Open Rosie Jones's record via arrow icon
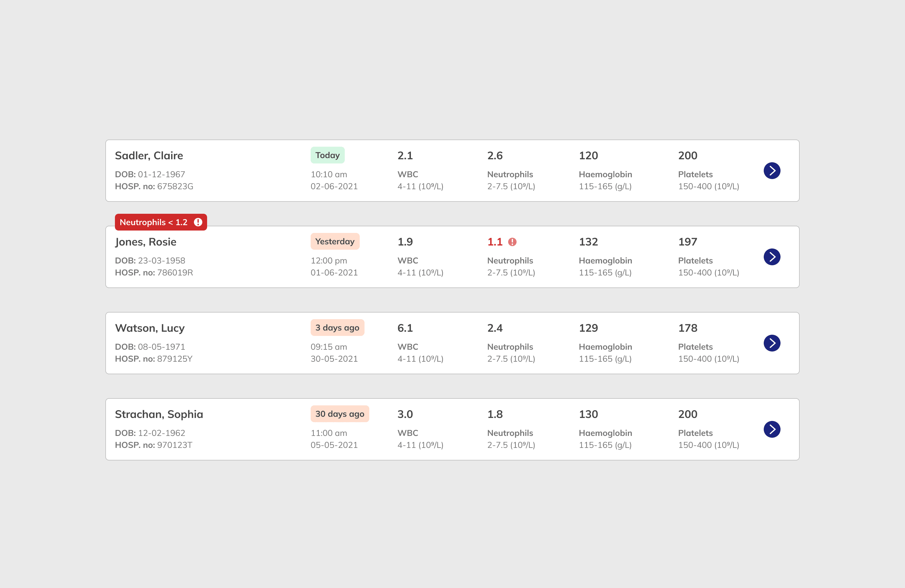Image resolution: width=905 pixels, height=588 pixels. coord(772,257)
